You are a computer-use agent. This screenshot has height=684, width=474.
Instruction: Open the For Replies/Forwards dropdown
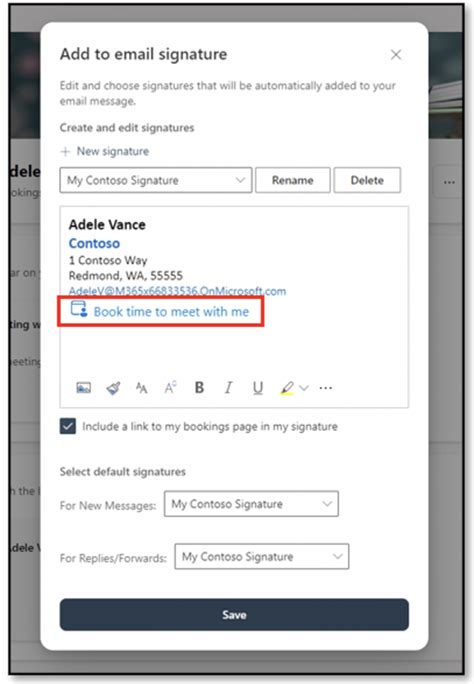[262, 557]
